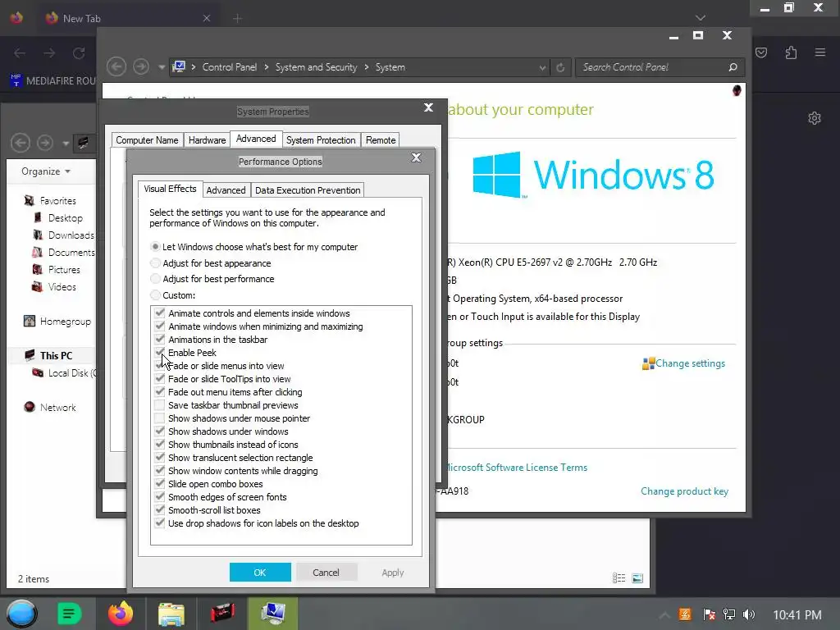The width and height of the screenshot is (840, 630).
Task: Select Adjust for best performance
Action: (155, 279)
